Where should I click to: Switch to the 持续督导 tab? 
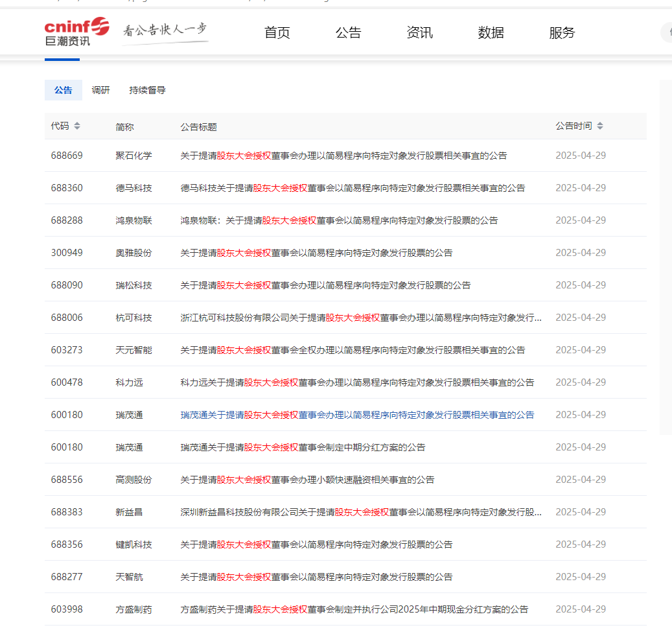(x=148, y=90)
